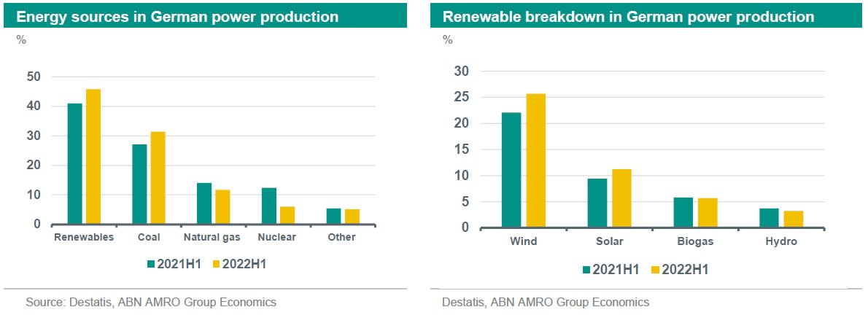Image resolution: width=868 pixels, height=315 pixels.
Task: Click the 2022H1 legend label in the energy sources chart
Action: pyautogui.click(x=244, y=264)
